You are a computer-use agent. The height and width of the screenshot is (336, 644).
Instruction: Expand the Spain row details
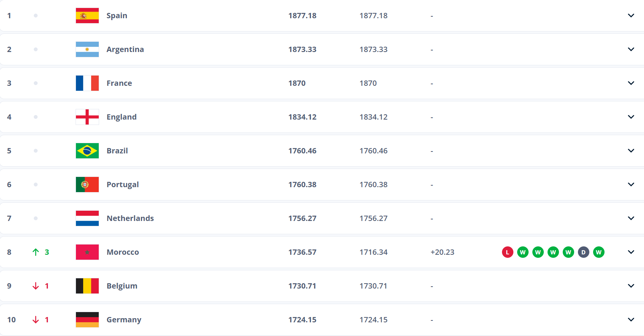tap(631, 16)
